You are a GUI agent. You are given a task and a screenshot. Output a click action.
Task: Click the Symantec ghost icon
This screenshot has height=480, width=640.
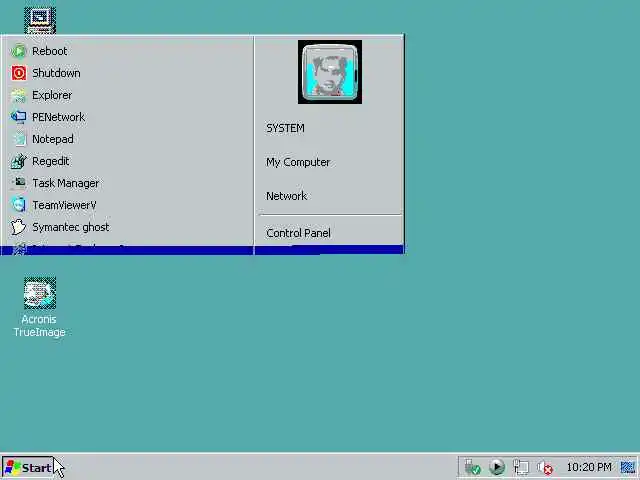point(18,227)
